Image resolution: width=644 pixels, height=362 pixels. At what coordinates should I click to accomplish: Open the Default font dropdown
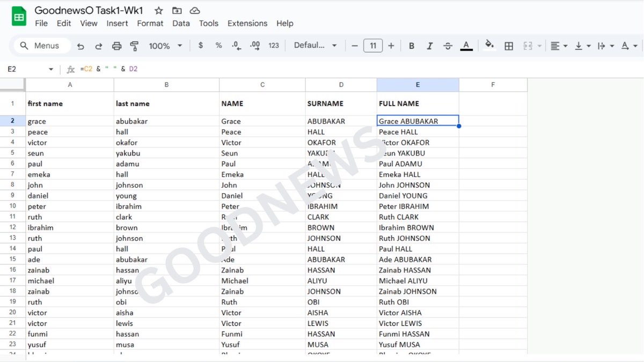(315, 46)
